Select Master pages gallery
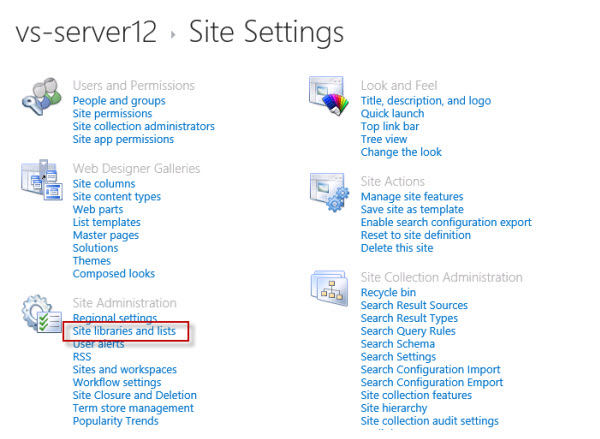Image resolution: width=600 pixels, height=439 pixels. pyautogui.click(x=106, y=235)
